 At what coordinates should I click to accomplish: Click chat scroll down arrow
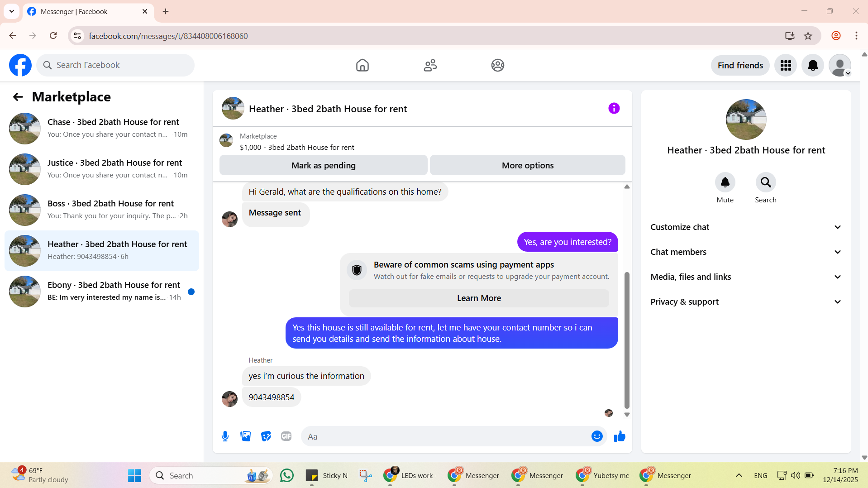[x=627, y=414]
